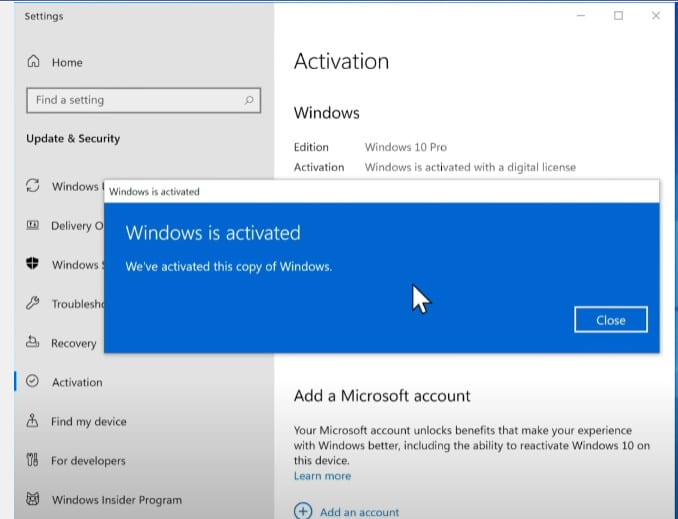Viewport: 678px width, 519px height.
Task: Open Find my device settings
Action: [89, 421]
